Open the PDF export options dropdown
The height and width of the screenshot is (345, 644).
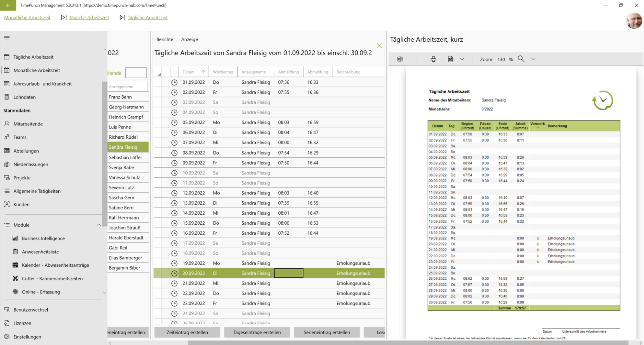coord(462,59)
